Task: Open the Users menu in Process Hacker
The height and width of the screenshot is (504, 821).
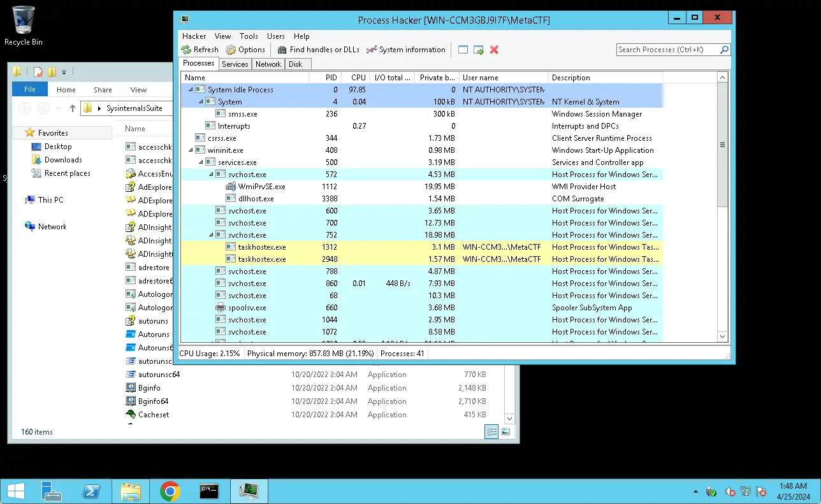Action: pos(276,36)
